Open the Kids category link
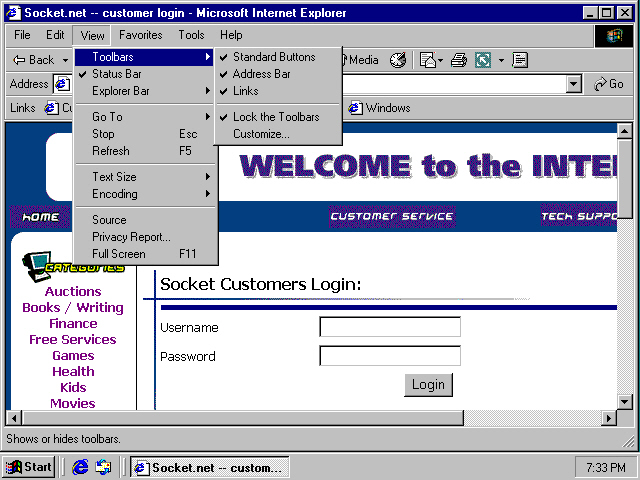640x480 pixels. [73, 387]
